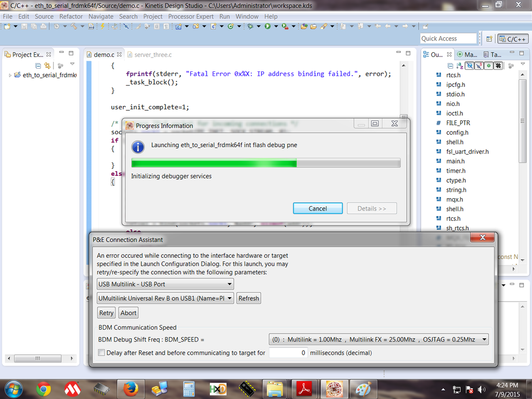Viewport: 532px width, 399px height.
Task: Toggle Group Includes hash button in Outline
Action: tap(498, 66)
